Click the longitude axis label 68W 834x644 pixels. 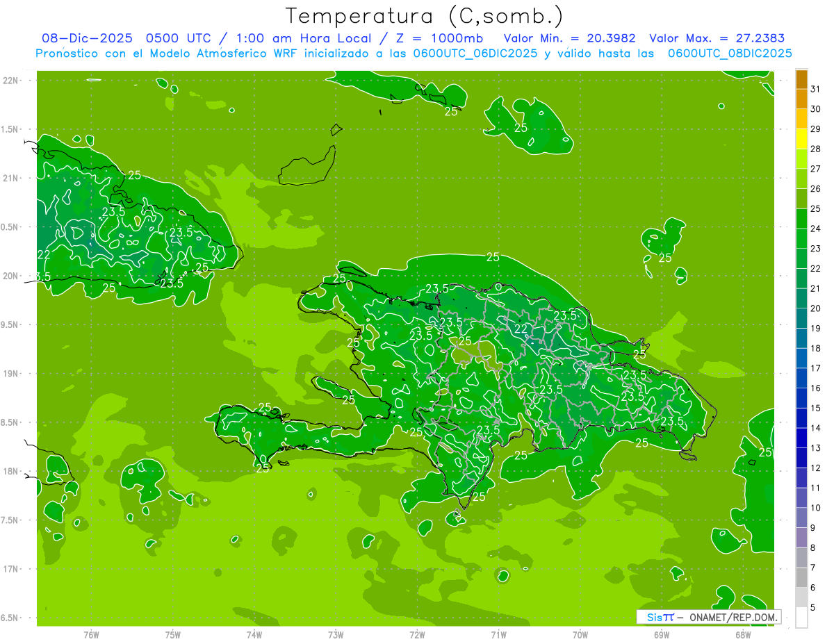click(743, 634)
